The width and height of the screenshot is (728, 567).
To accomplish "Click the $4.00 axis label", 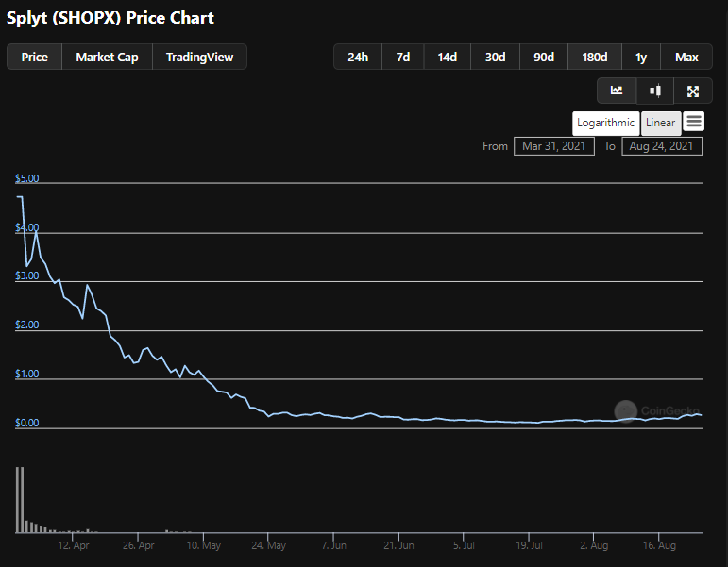I will click(27, 227).
